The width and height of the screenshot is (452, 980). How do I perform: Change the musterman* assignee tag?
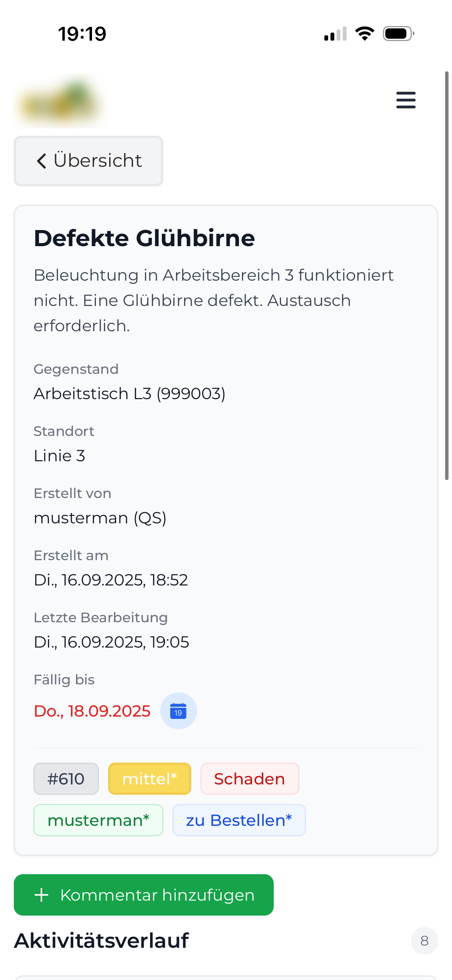click(x=98, y=820)
